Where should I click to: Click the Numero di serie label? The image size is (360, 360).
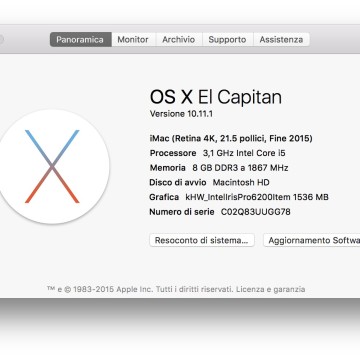click(182, 212)
